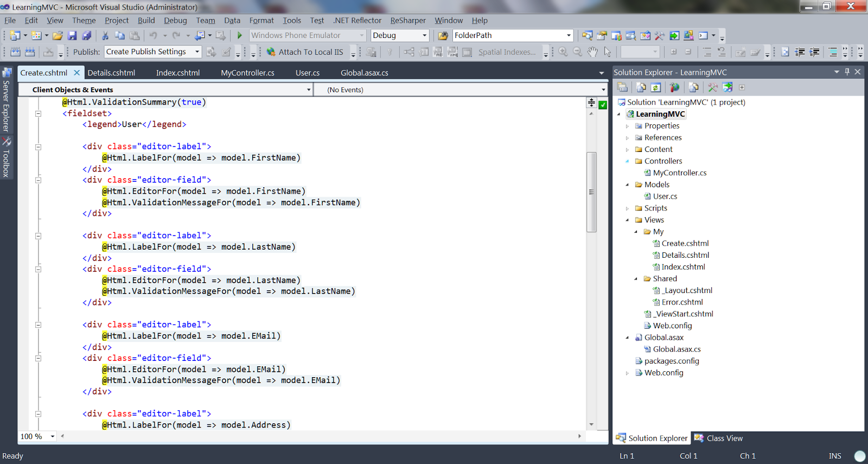Screen dimensions: 868x464
Task: Select the hand pan tool icon
Action: pos(593,52)
